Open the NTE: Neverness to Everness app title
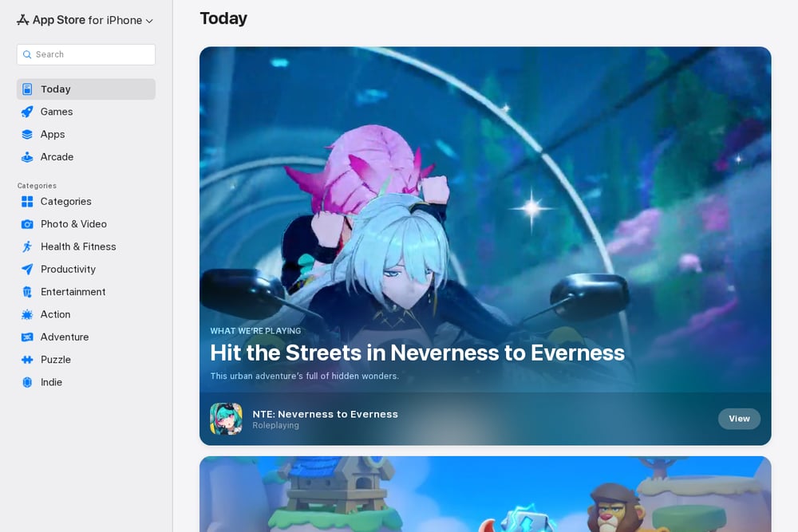Screen dimensions: 798x532 point(326,414)
